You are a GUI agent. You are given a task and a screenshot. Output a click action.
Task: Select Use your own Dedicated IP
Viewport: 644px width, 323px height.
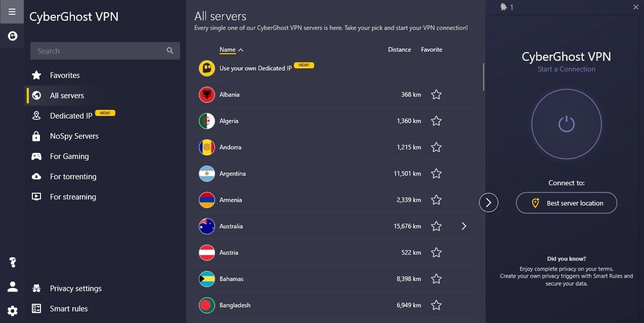(255, 68)
